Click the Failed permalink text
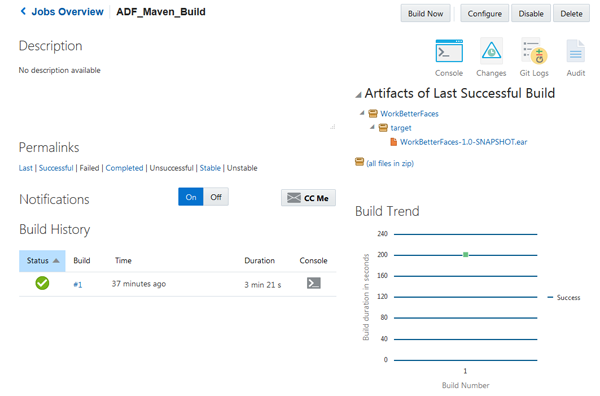 pos(89,168)
